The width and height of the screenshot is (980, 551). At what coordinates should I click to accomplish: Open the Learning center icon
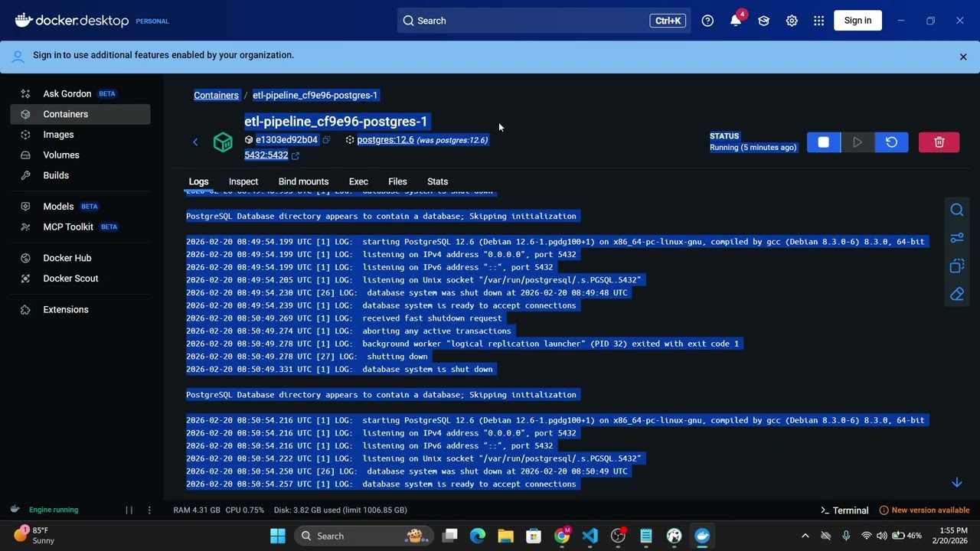tap(763, 21)
